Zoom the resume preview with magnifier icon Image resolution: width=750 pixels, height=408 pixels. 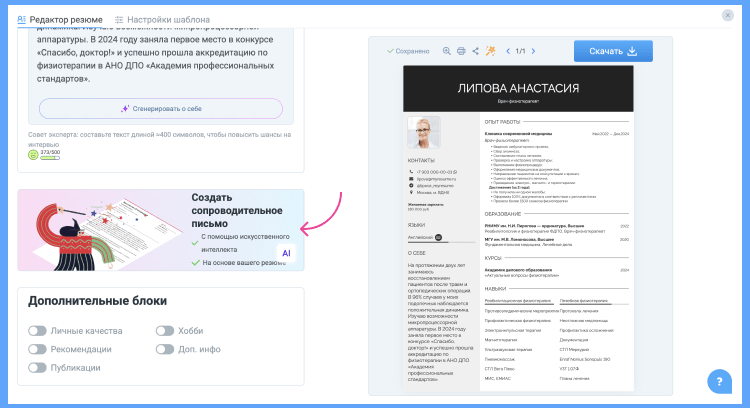click(446, 51)
